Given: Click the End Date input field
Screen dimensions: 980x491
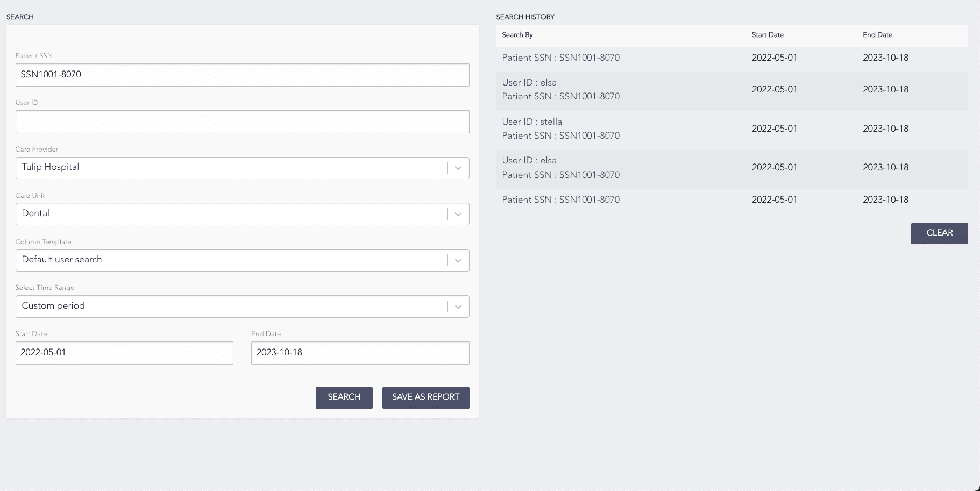Looking at the screenshot, I should coord(360,353).
